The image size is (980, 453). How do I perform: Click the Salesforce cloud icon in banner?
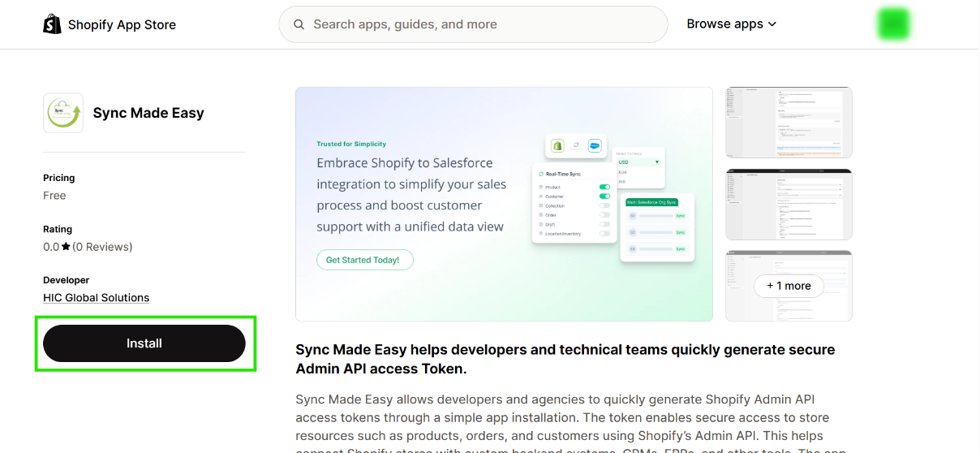595,145
